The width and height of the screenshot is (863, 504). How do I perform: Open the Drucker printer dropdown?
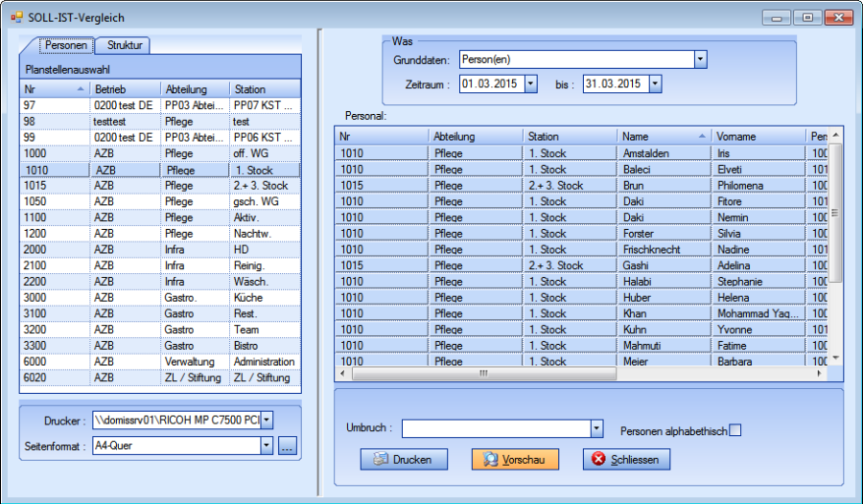tap(267, 420)
